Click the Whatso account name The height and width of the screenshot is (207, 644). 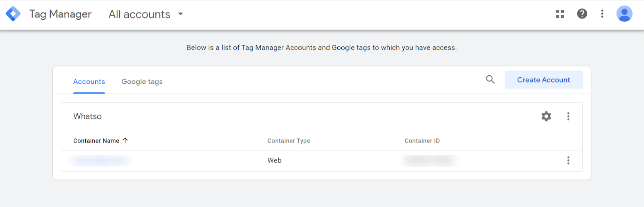(87, 116)
